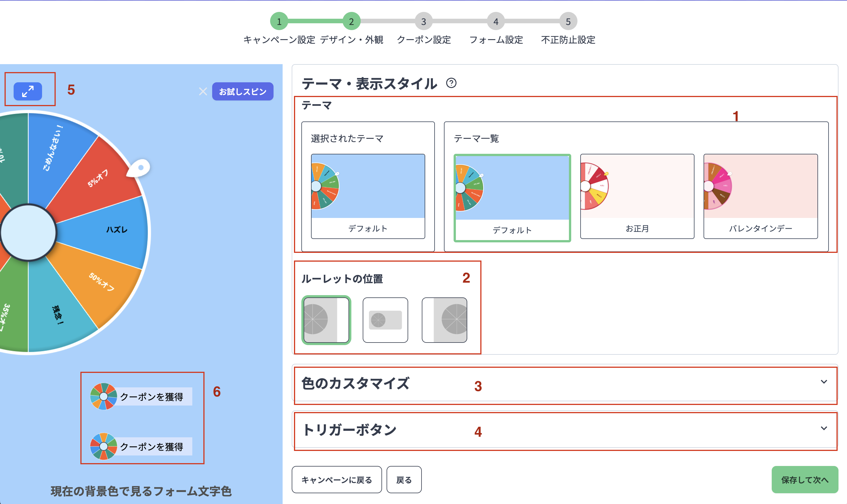Click the fullscreen expand icon on the preview
The height and width of the screenshot is (504, 847).
click(x=29, y=91)
